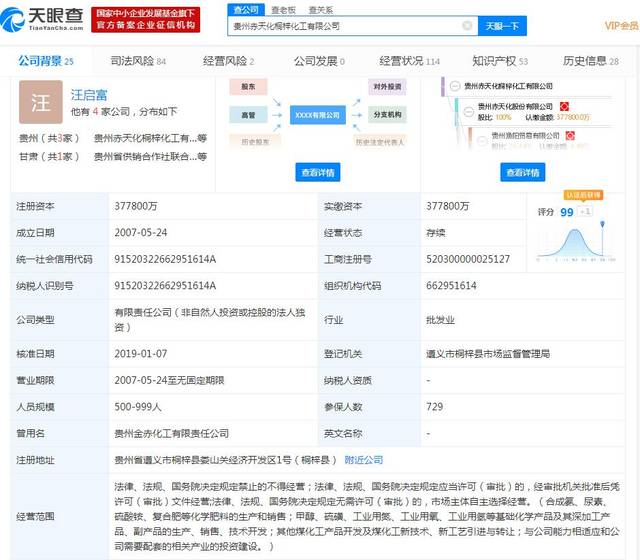The height and width of the screenshot is (560, 640).
Task: Open the 历史信息 tab
Action: pyautogui.click(x=591, y=61)
